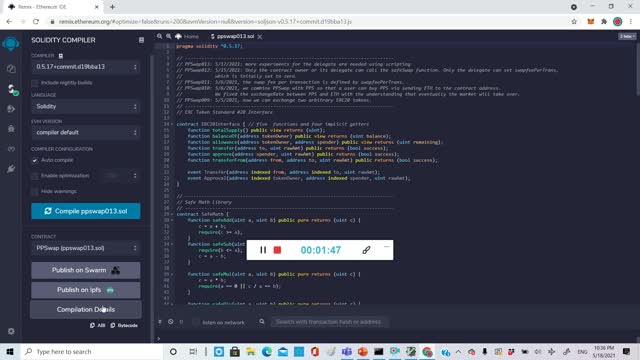Open the browser extensions puzzle icon
The image size is (640, 360).
(604, 22)
